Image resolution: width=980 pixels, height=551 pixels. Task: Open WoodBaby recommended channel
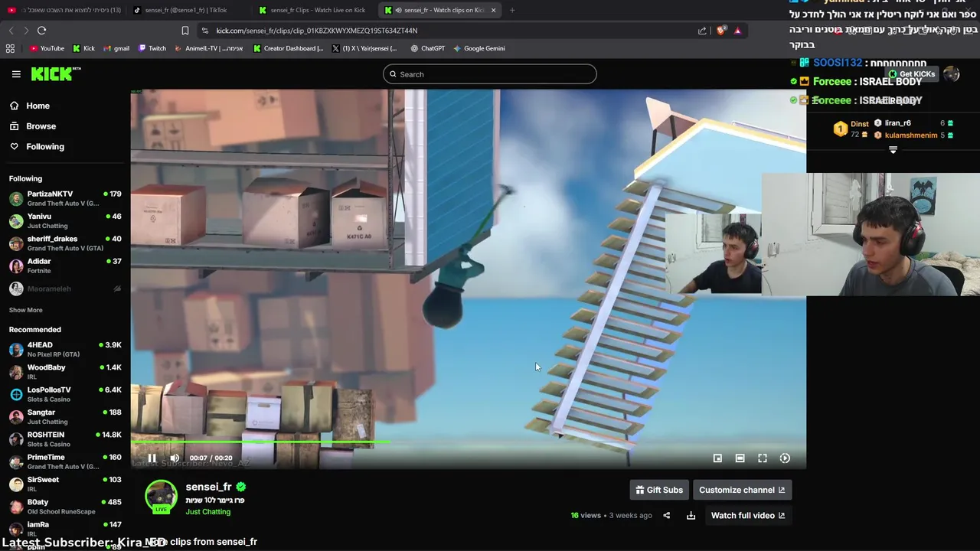(x=65, y=372)
